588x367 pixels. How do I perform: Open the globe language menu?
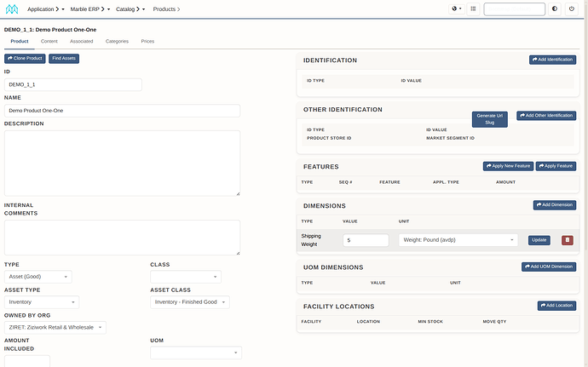click(x=457, y=9)
